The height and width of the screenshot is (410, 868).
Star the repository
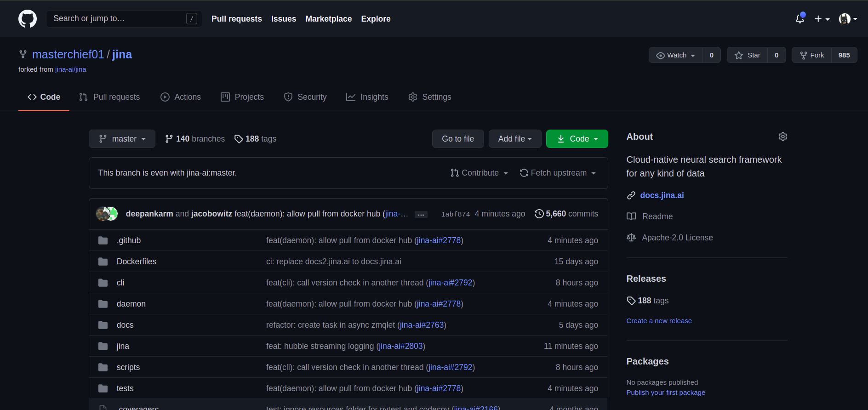[x=748, y=55]
